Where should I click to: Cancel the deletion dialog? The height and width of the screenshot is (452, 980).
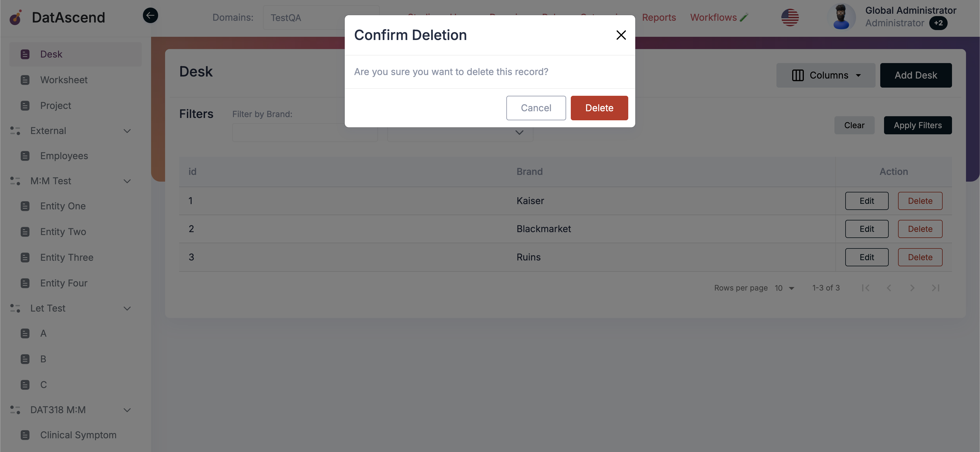[536, 108]
